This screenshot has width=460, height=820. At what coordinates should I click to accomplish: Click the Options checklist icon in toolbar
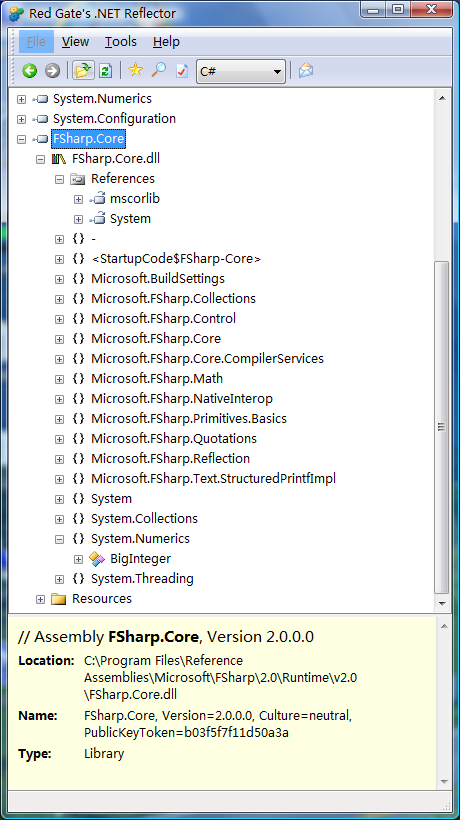181,70
